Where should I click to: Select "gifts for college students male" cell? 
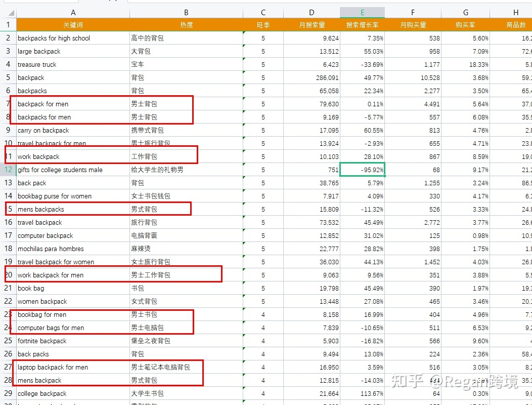(73, 170)
